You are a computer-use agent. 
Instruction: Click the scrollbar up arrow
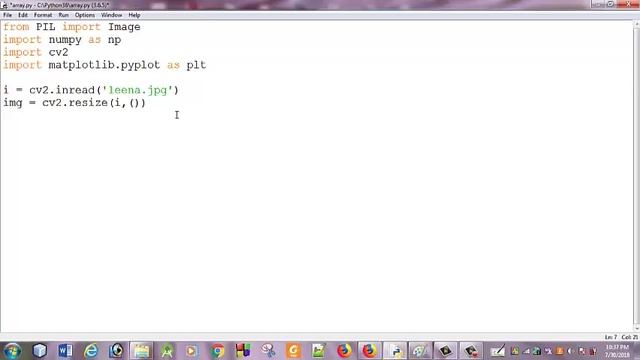click(x=636, y=24)
